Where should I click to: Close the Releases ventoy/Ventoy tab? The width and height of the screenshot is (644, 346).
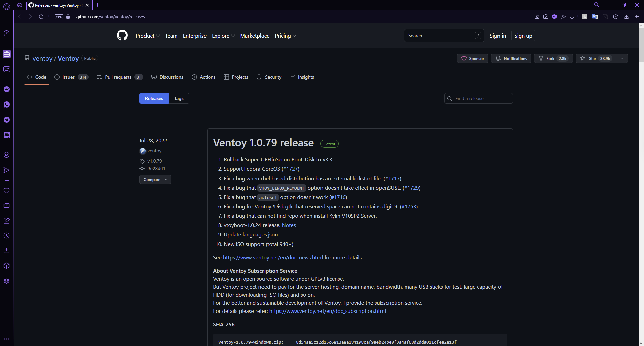pos(87,5)
